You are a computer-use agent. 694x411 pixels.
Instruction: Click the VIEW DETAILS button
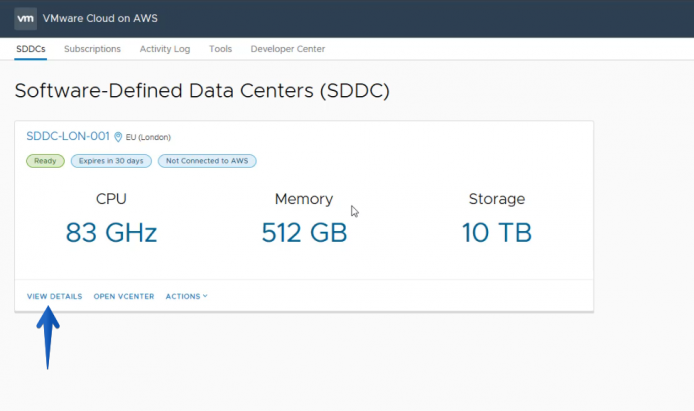pos(54,296)
